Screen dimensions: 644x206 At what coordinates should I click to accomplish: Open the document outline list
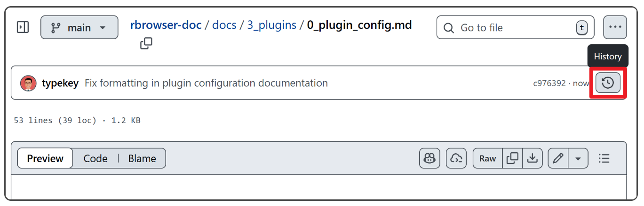604,158
